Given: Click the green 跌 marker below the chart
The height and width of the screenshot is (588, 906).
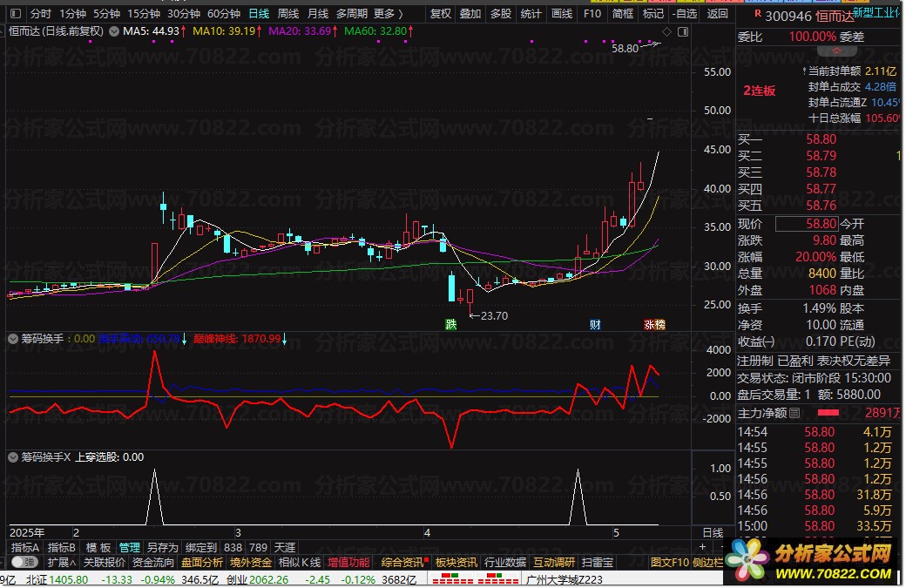Looking at the screenshot, I should coord(450,325).
